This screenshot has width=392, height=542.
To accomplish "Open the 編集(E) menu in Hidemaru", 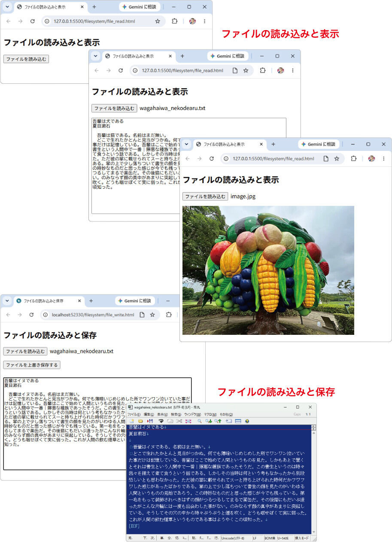I will [149, 414].
